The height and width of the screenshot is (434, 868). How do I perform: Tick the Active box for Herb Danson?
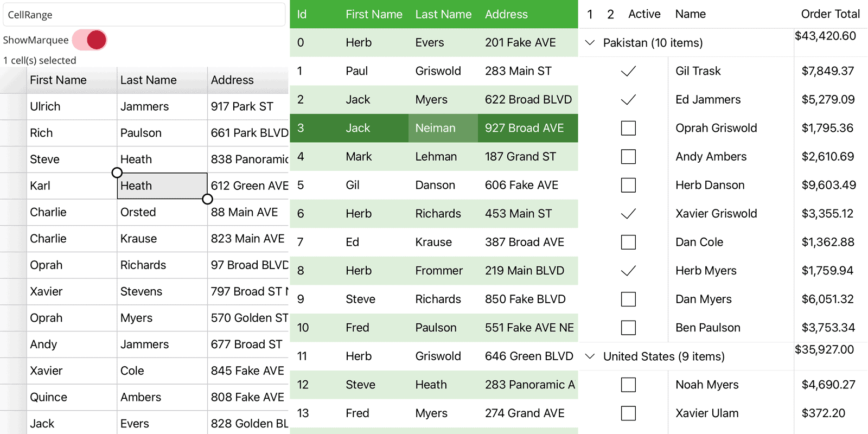pyautogui.click(x=628, y=185)
